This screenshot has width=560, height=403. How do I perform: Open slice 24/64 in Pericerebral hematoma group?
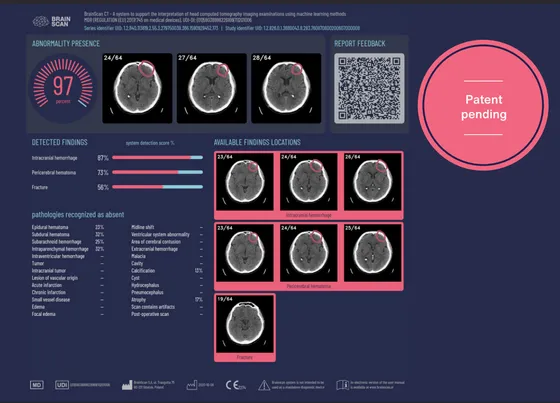[309, 253]
